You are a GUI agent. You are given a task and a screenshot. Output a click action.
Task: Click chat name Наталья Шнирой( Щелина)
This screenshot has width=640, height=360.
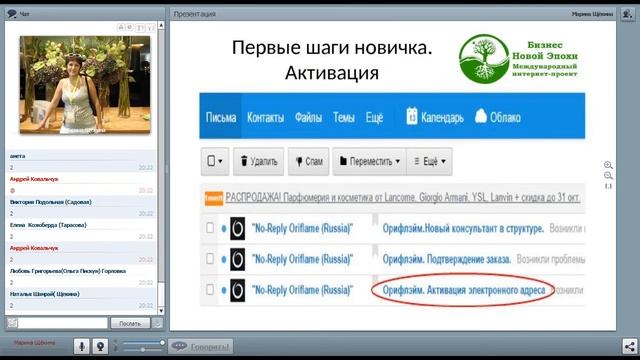(x=44, y=294)
